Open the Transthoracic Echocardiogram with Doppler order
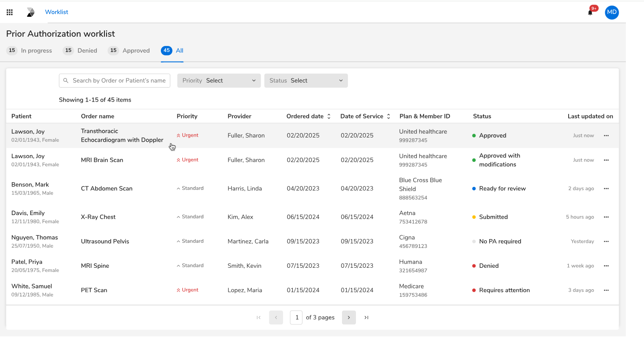The height and width of the screenshot is (358, 644). pos(122,135)
